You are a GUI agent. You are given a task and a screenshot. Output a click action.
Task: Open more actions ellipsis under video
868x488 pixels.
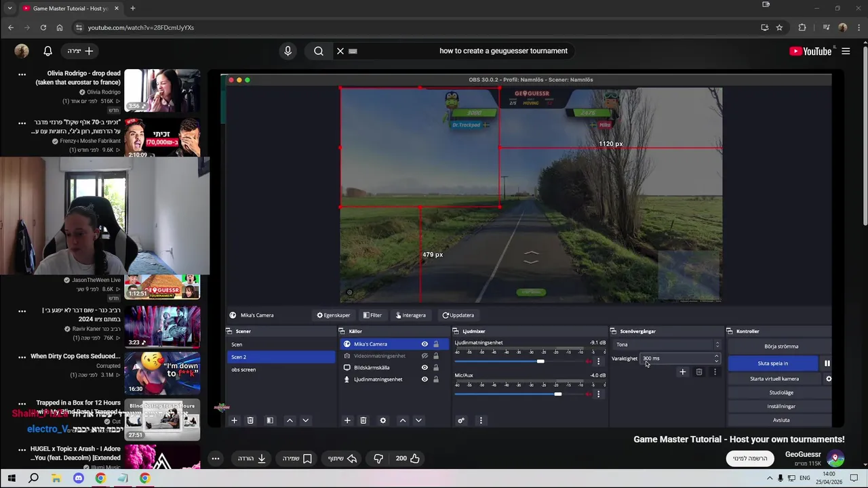(x=215, y=458)
